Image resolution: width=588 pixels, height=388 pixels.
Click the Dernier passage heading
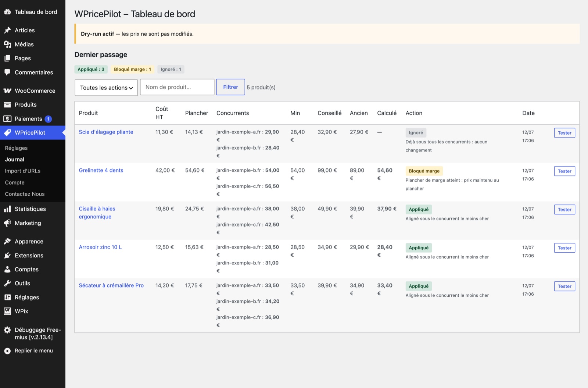(101, 54)
